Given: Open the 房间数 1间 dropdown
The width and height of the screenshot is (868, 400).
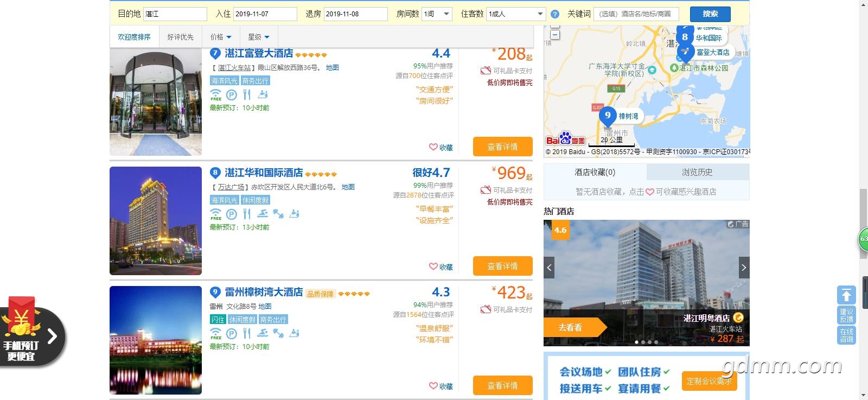Looking at the screenshot, I should (437, 14).
